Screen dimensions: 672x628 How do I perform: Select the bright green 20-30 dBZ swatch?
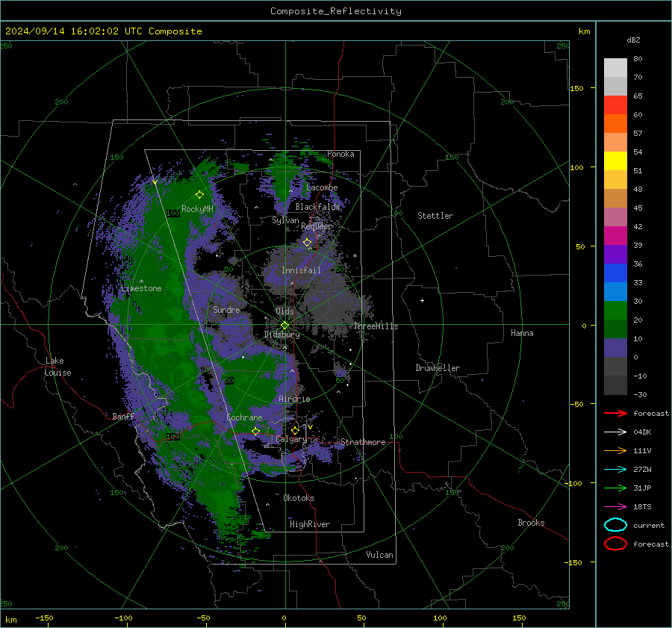(x=615, y=310)
